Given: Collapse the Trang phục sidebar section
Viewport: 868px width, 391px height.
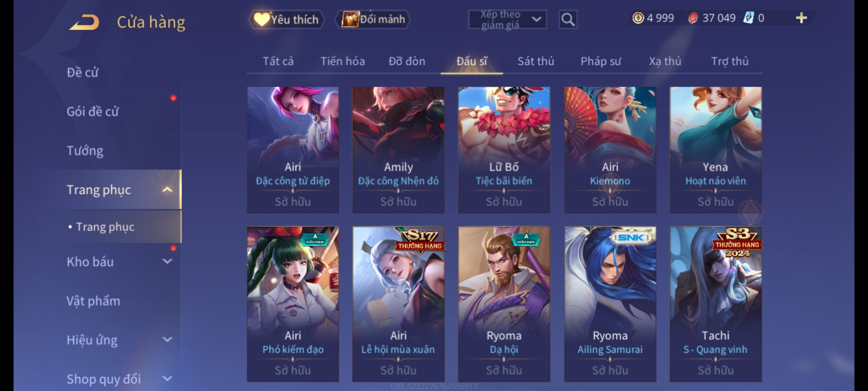Looking at the screenshot, I should pos(167,190).
